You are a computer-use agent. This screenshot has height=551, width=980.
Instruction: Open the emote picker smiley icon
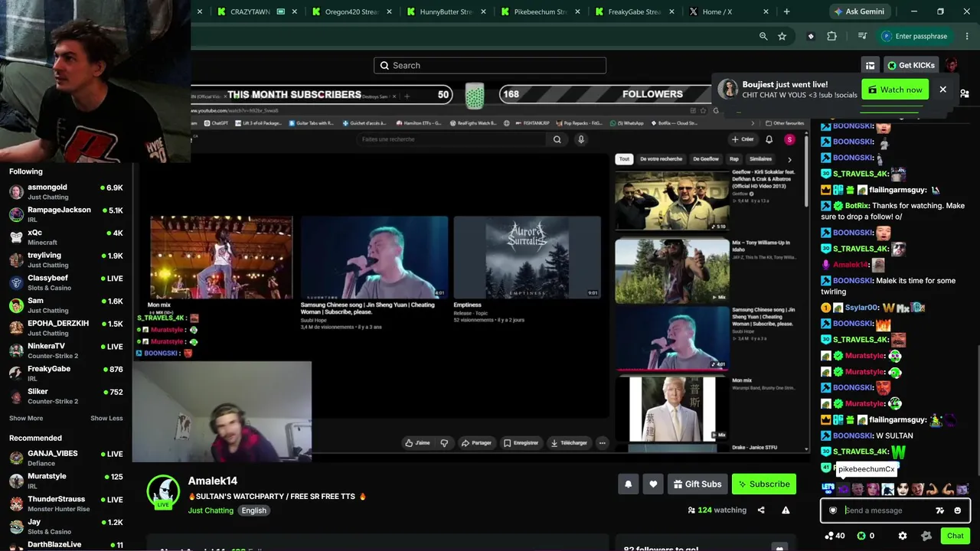pyautogui.click(x=957, y=510)
